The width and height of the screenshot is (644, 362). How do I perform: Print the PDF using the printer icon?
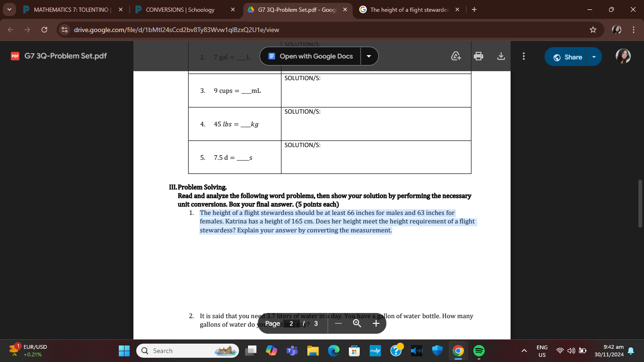479,57
